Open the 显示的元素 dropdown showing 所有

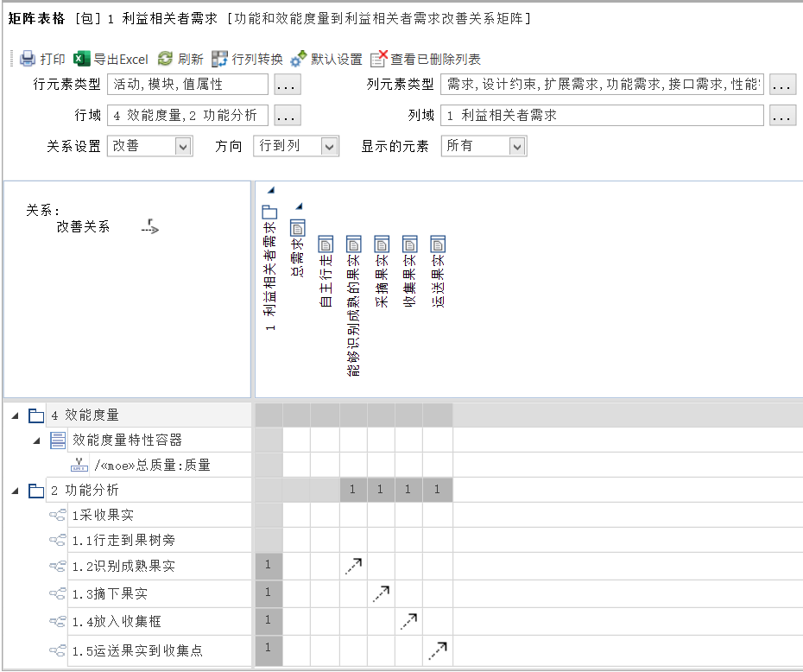pos(517,147)
